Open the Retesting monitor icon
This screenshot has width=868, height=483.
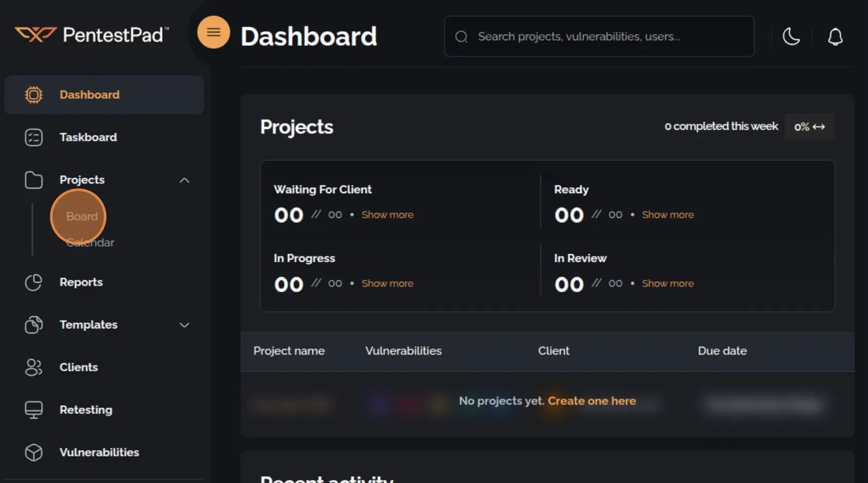click(x=33, y=410)
